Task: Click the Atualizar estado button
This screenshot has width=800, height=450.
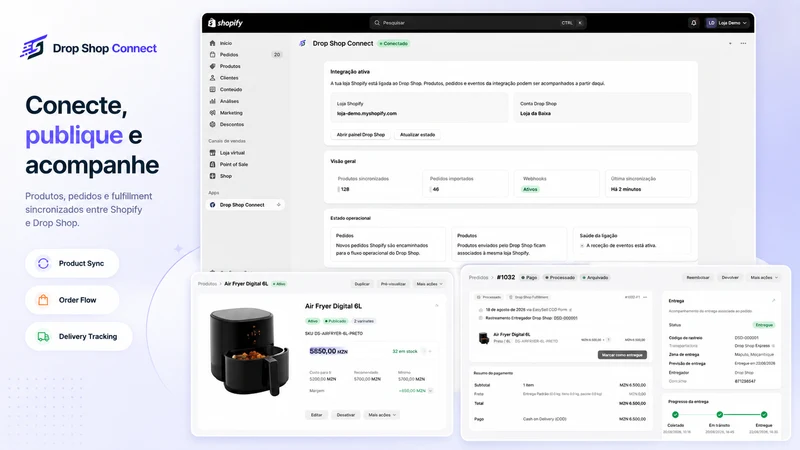Action: tap(417, 135)
